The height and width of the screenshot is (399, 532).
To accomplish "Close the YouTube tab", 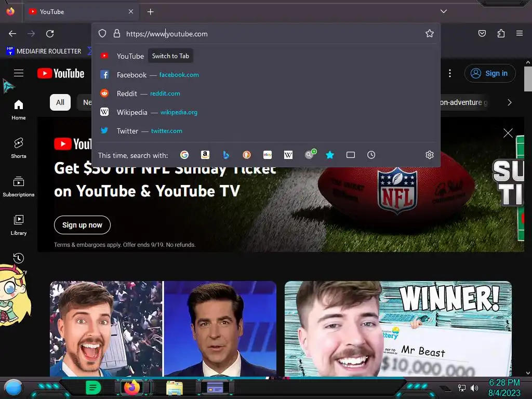I will [x=130, y=11].
